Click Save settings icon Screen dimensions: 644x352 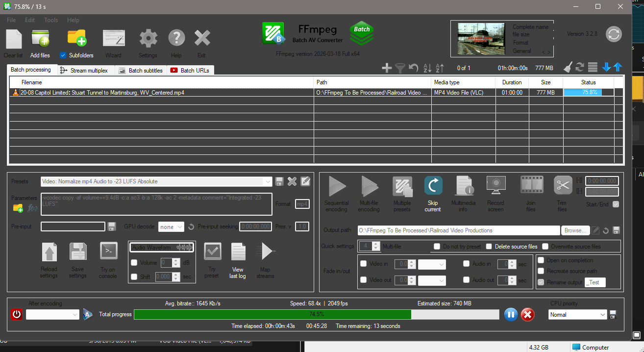click(78, 252)
